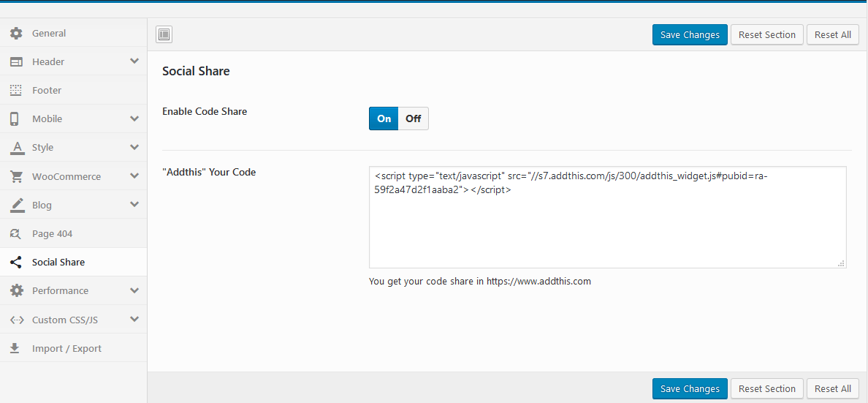The height and width of the screenshot is (403, 868).
Task: Click the Blog pencil icon
Action: (x=18, y=205)
